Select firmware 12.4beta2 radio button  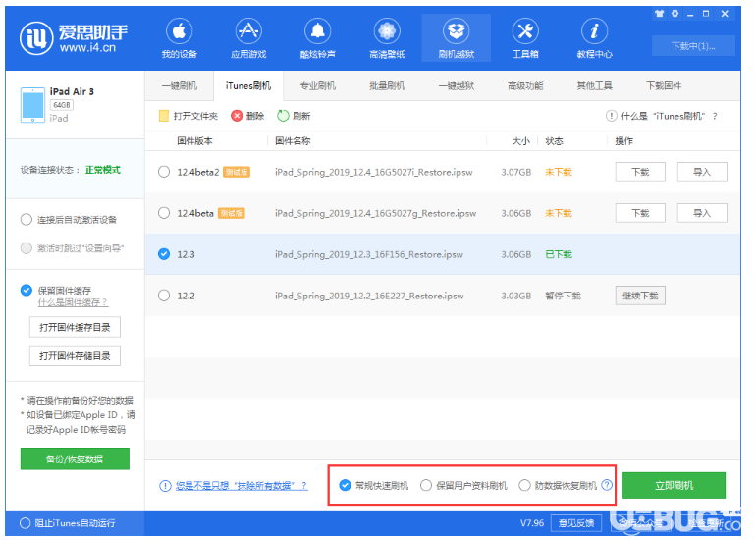point(164,172)
